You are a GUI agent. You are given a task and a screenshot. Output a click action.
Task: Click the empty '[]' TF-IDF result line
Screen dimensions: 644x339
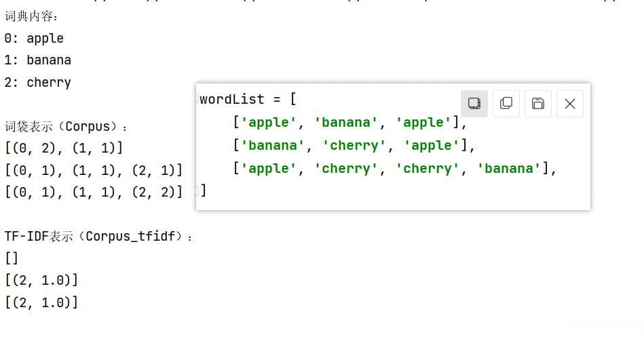[12, 258]
